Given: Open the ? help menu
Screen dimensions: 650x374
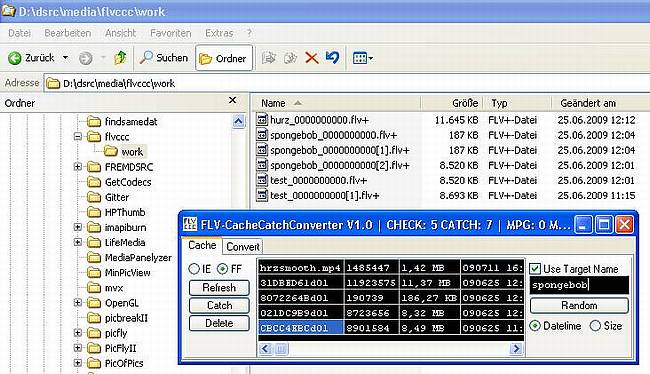Looking at the screenshot, I should 249,33.
